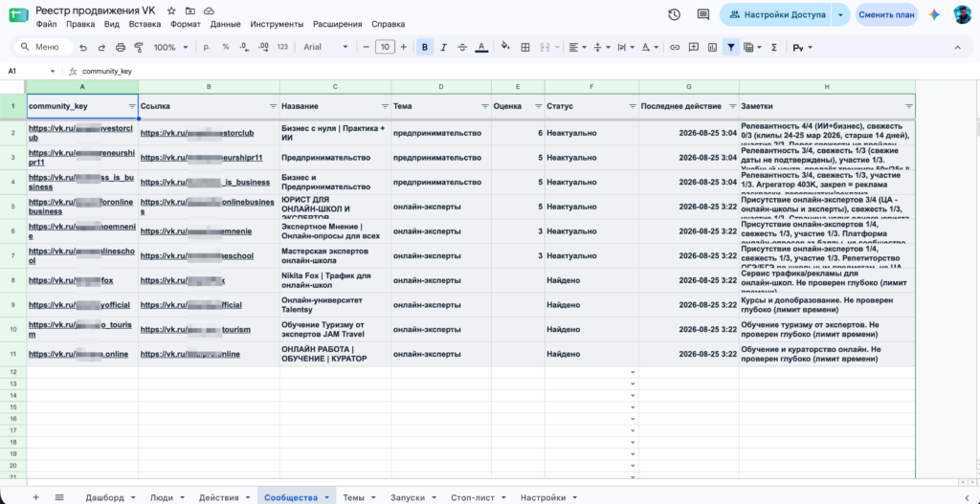Image resolution: width=980 pixels, height=504 pixels.
Task: Open the Вставка menu
Action: coord(145,24)
